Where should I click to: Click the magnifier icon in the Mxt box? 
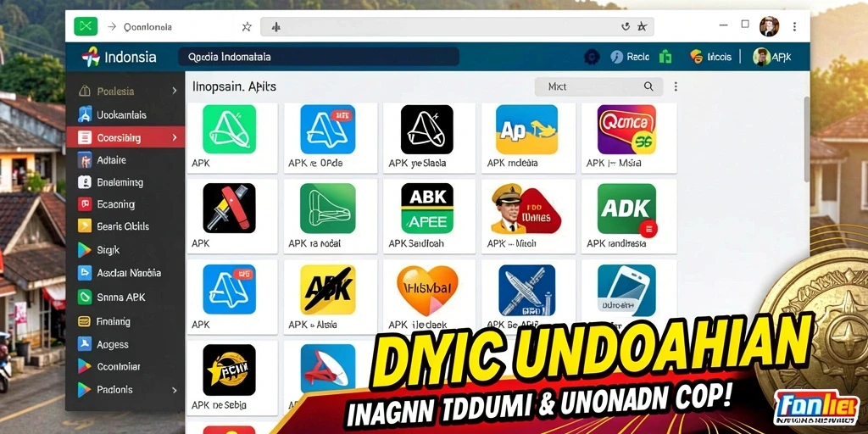point(648,86)
